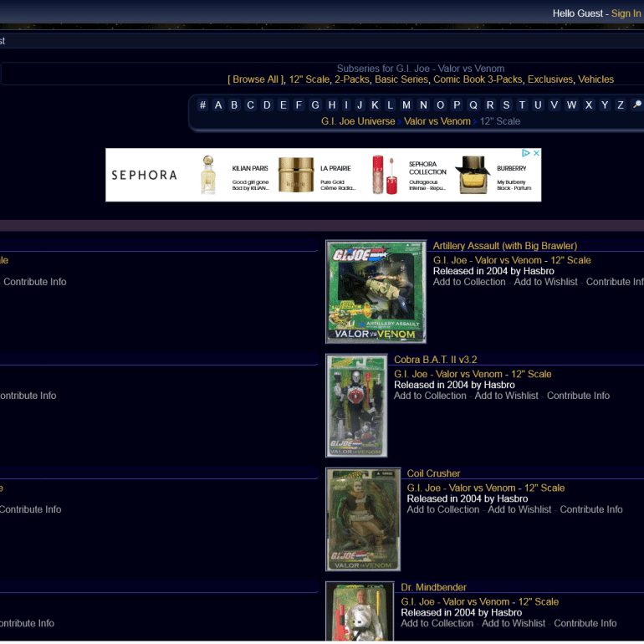Go to the Vehicles subseries
This screenshot has width=644, height=644.
click(x=595, y=79)
